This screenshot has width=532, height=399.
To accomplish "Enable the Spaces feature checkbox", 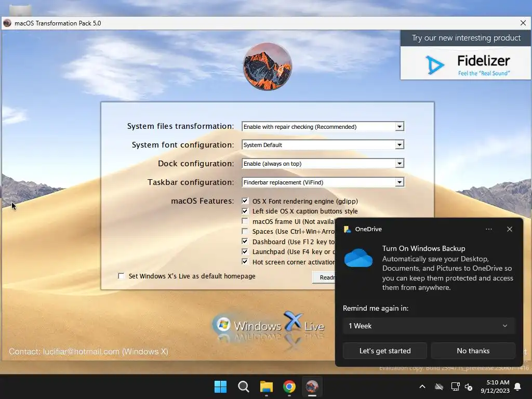I will click(x=245, y=231).
